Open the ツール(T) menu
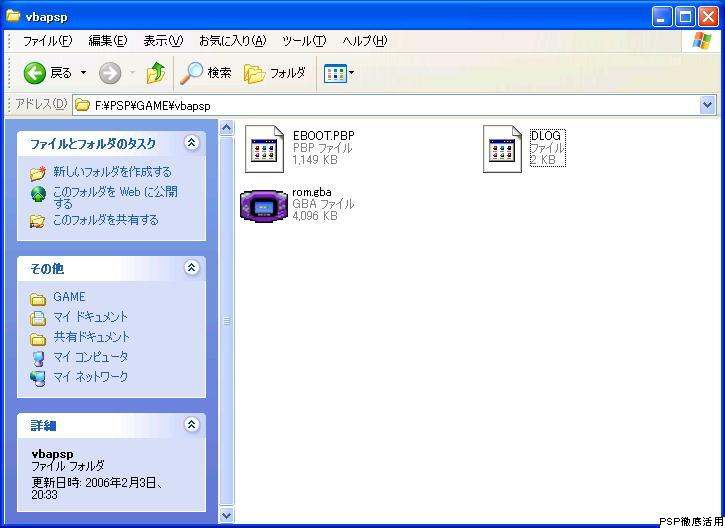Screen dimensions: 725x528 point(304,41)
